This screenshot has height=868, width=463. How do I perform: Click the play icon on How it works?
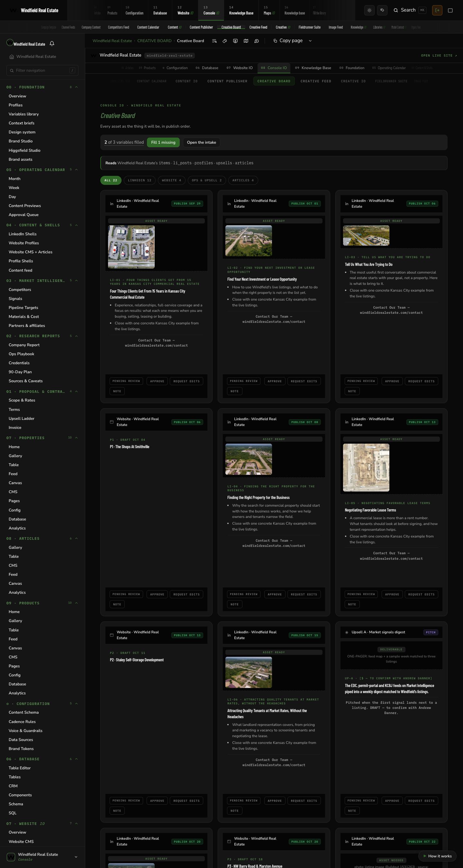(x=425, y=856)
